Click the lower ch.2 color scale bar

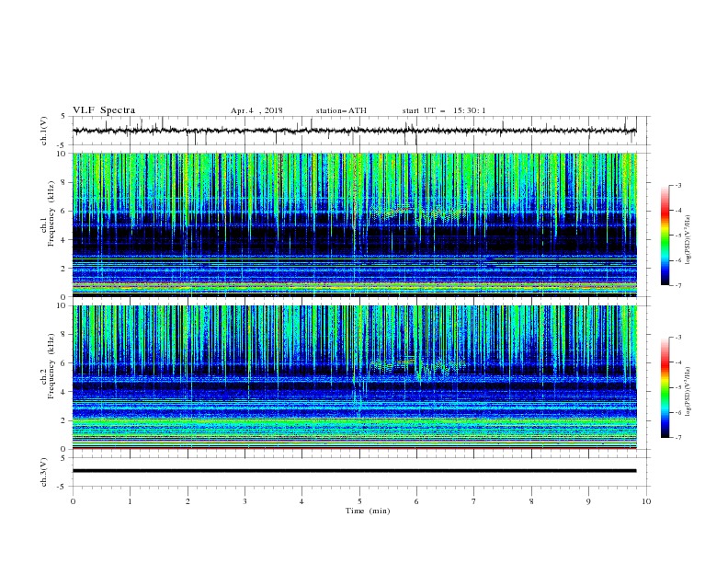click(665, 387)
